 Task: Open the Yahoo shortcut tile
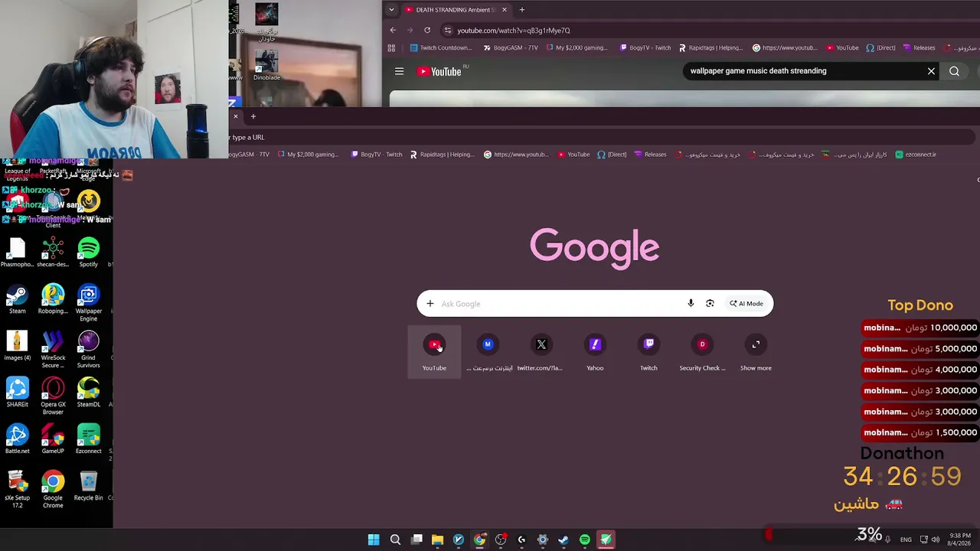pos(595,352)
